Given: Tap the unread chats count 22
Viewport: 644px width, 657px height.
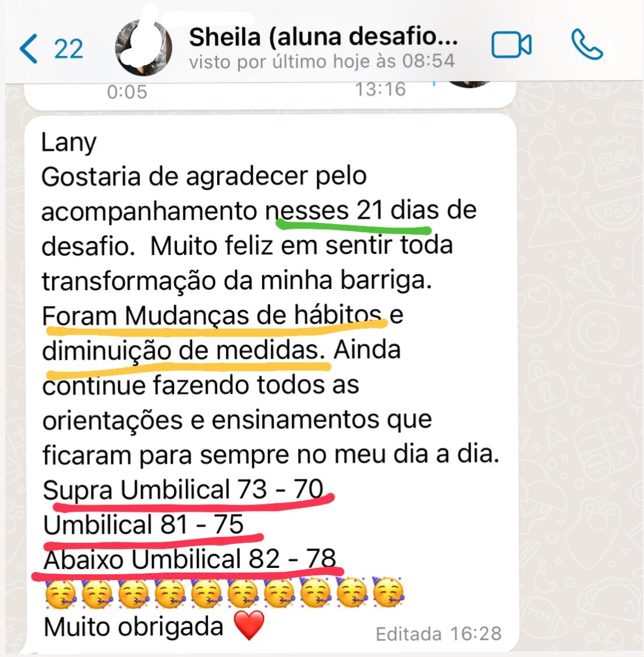Looking at the screenshot, I should (68, 49).
